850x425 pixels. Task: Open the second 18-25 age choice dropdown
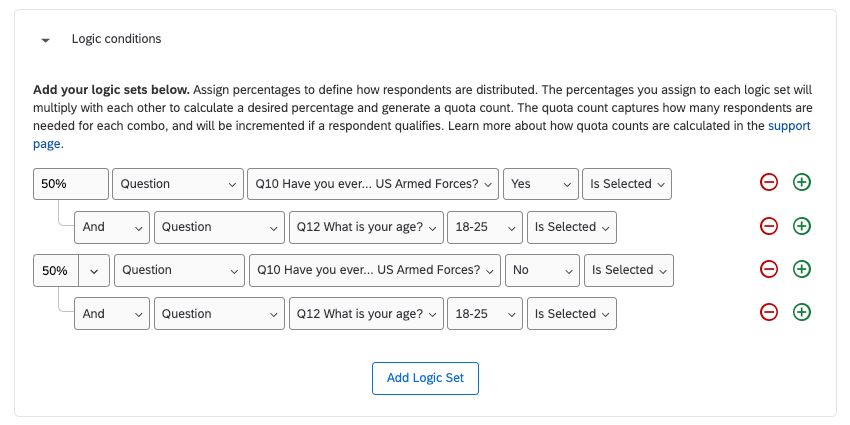pyautogui.click(x=484, y=314)
